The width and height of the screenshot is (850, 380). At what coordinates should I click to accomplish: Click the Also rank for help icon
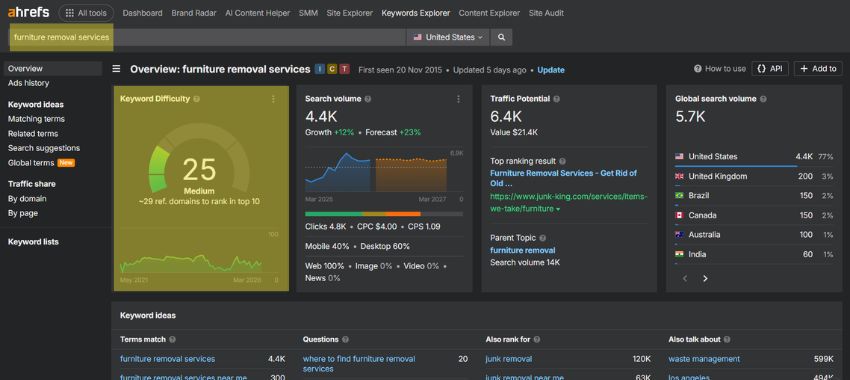[x=537, y=340]
